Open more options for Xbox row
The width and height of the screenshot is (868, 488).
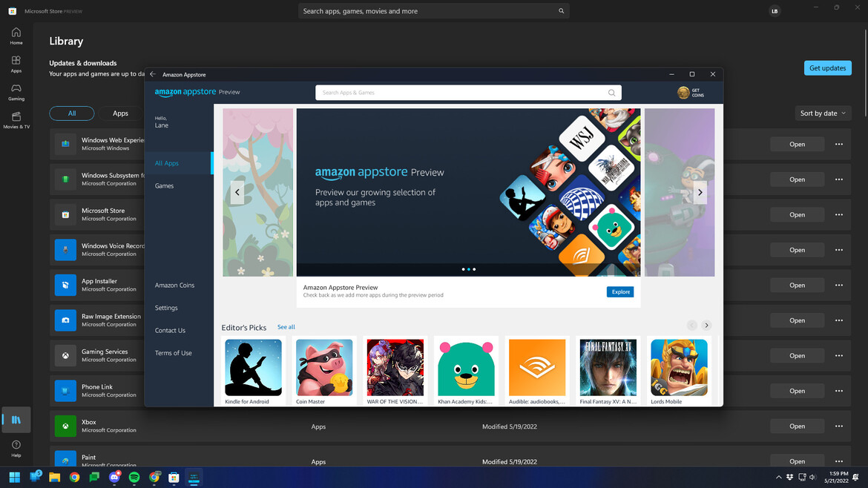pos(838,426)
